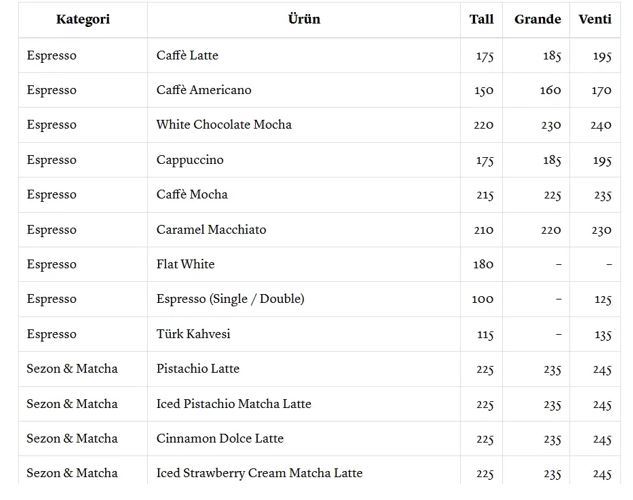Select the Venti price 240 cell
The height and width of the screenshot is (500, 633).
tap(600, 125)
